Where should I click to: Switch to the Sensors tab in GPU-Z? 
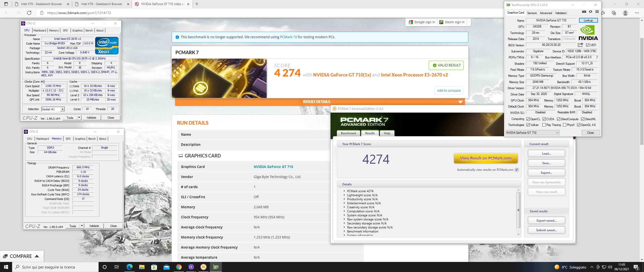532,13
